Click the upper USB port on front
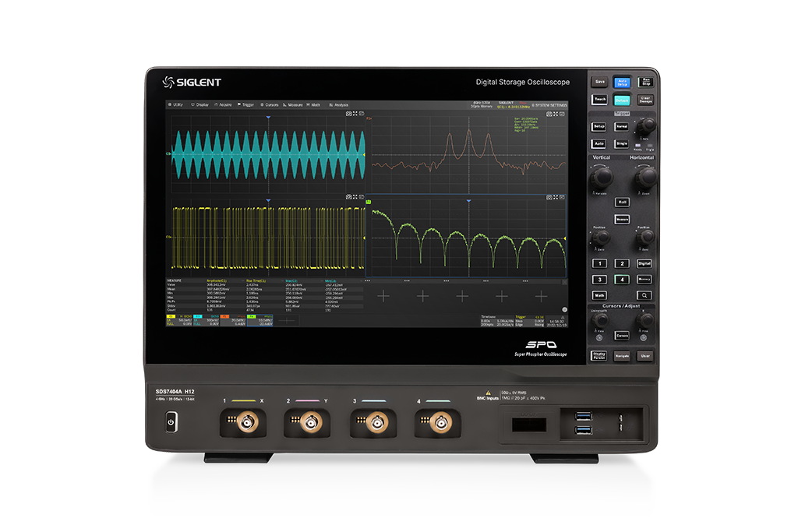This screenshot has width=798, height=532. (x=582, y=417)
